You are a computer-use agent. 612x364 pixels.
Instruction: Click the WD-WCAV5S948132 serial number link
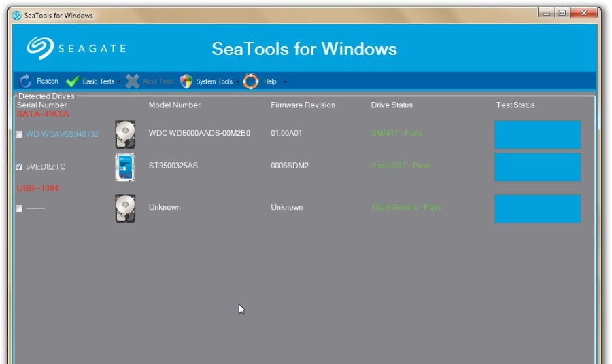[x=62, y=134]
